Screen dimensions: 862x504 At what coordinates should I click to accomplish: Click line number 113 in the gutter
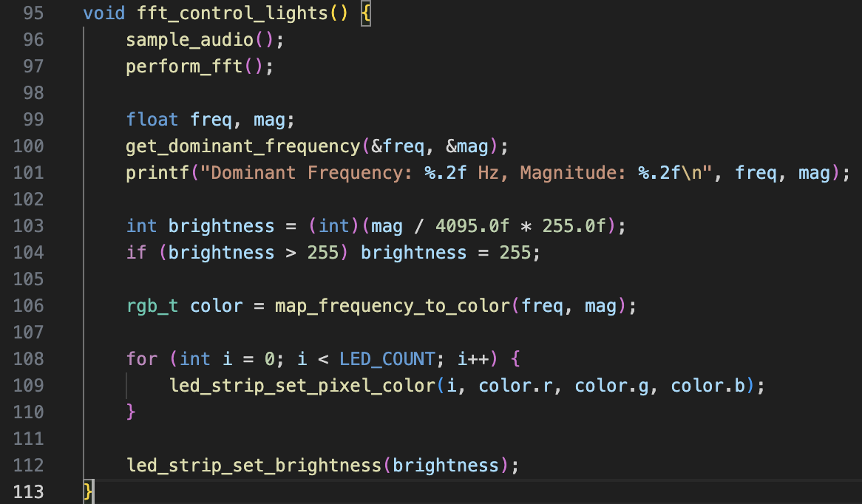tap(29, 491)
